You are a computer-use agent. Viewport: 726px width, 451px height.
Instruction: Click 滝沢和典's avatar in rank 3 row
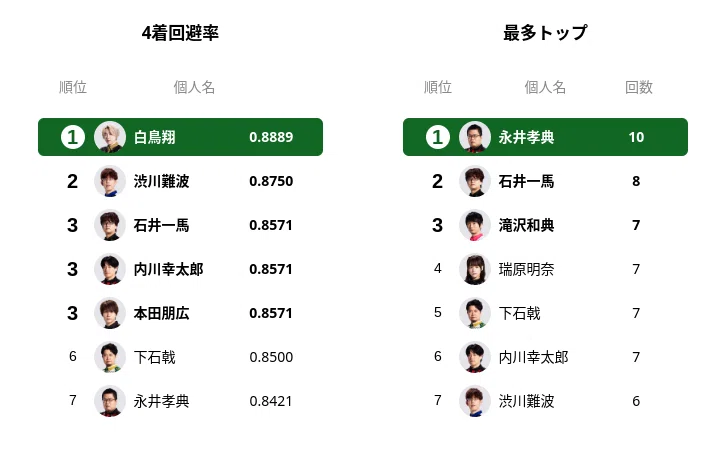[475, 225]
